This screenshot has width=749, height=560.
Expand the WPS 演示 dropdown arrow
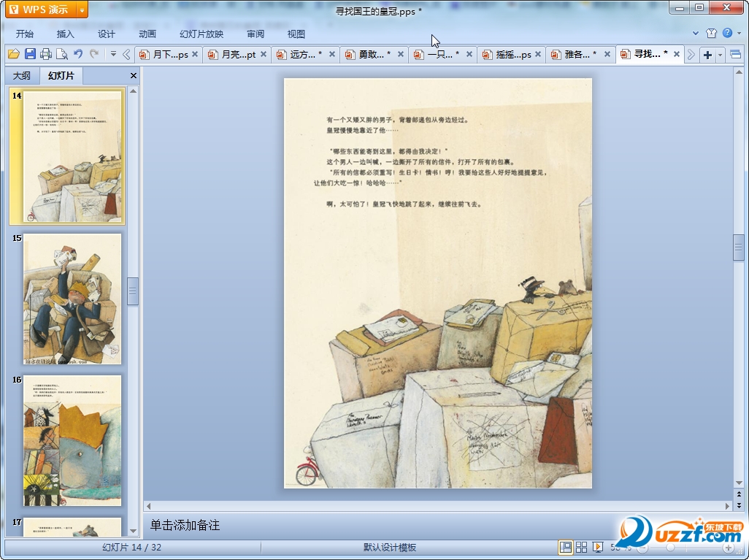point(82,9)
